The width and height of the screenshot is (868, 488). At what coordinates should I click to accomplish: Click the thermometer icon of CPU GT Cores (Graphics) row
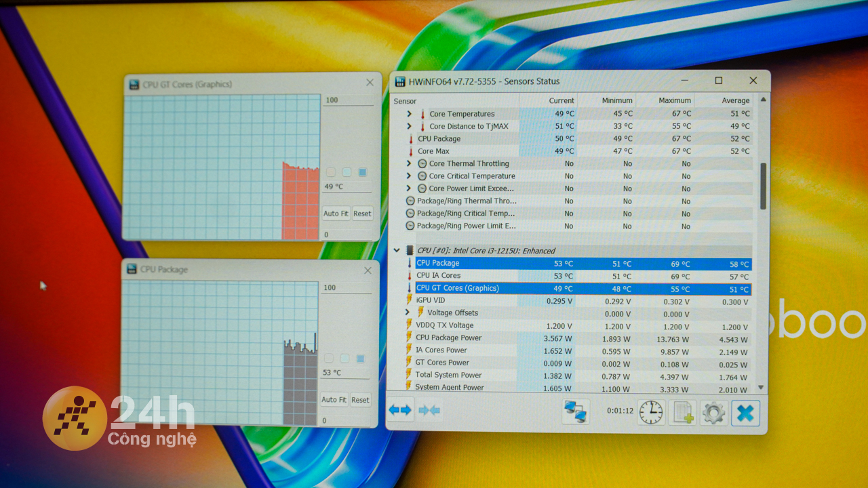(409, 288)
